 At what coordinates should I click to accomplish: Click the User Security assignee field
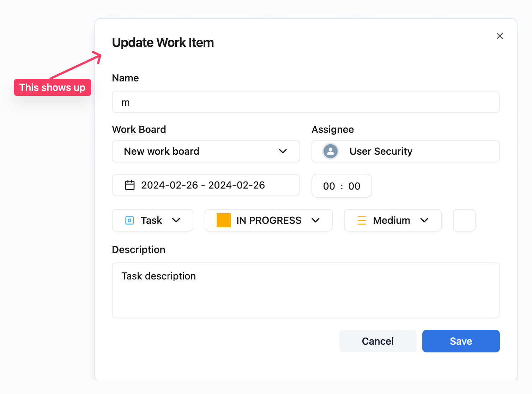406,152
